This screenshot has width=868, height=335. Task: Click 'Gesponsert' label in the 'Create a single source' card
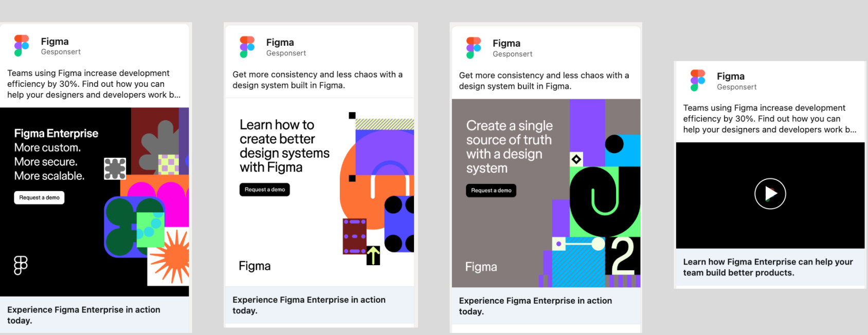pyautogui.click(x=512, y=54)
